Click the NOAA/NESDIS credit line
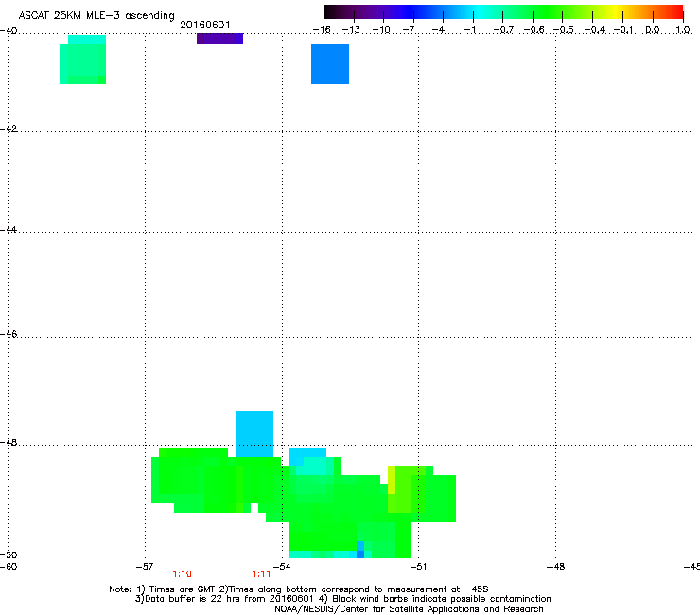This screenshot has height=615, width=700. coord(409,609)
